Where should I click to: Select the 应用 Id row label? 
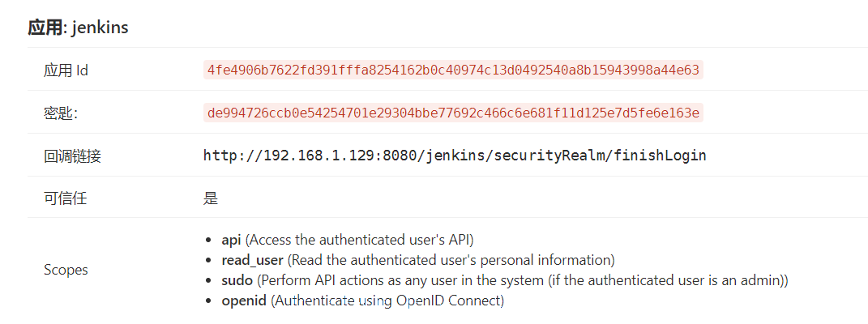point(66,70)
